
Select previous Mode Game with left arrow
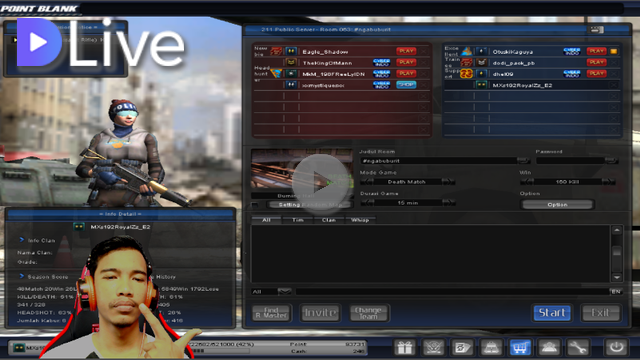pyautogui.click(x=367, y=182)
